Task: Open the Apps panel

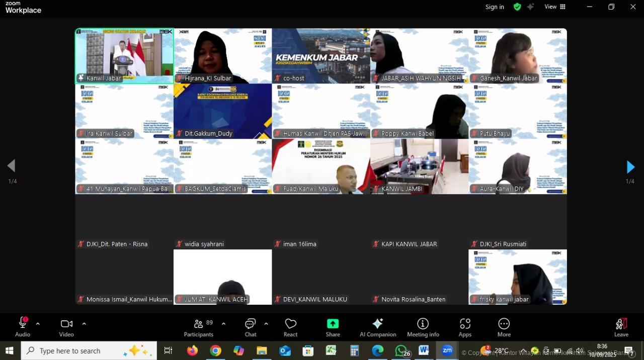Action: (465, 327)
